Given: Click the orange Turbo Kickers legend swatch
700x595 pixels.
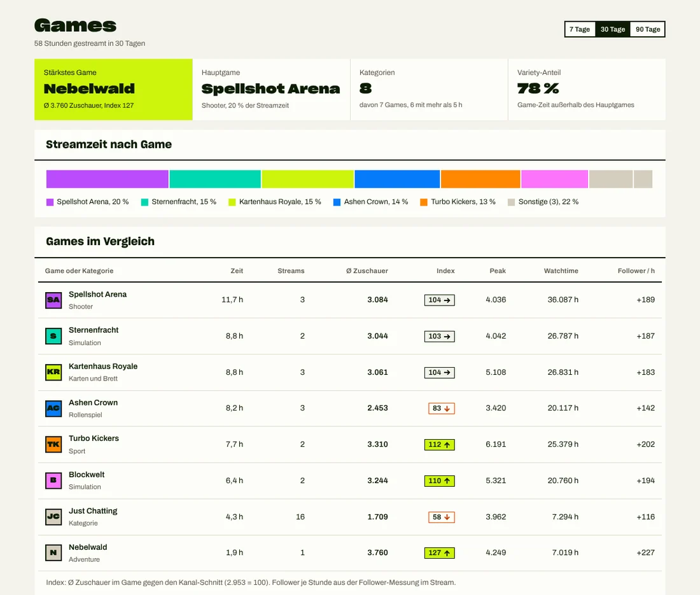Looking at the screenshot, I should point(424,202).
